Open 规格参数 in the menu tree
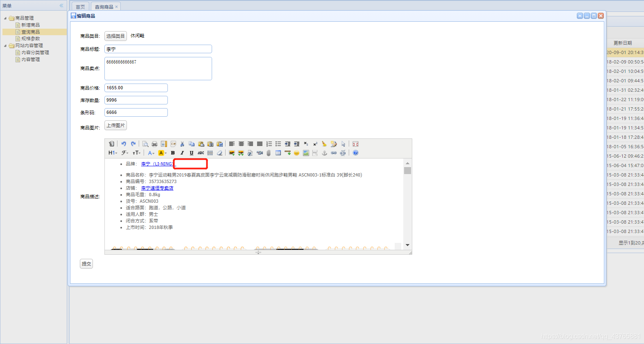The height and width of the screenshot is (344, 644). coord(30,38)
